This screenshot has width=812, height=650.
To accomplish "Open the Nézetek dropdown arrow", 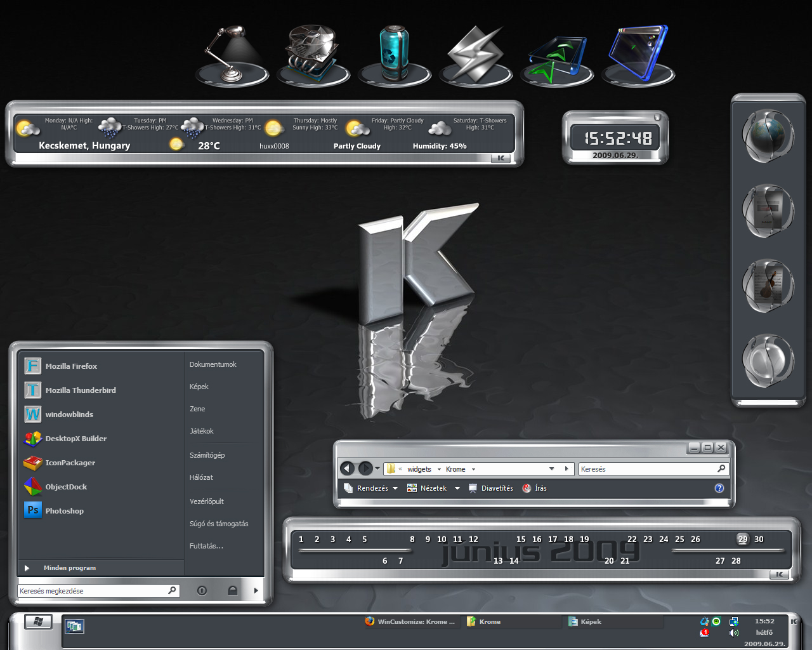I will (x=457, y=488).
